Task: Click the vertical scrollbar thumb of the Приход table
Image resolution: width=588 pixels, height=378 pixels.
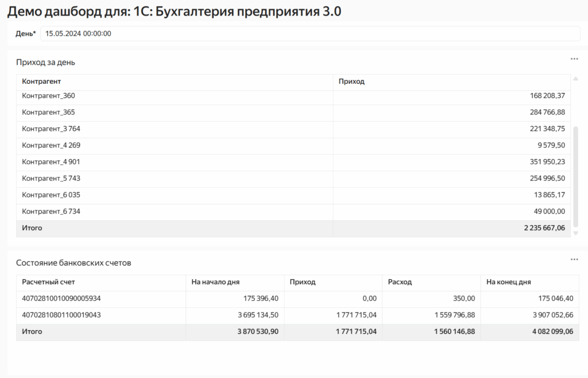Action: coord(575,176)
